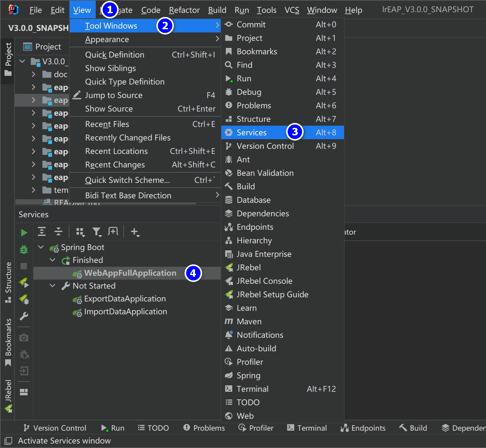This screenshot has width=486, height=448.
Task: Open the File menu
Action: pyautogui.click(x=36, y=10)
